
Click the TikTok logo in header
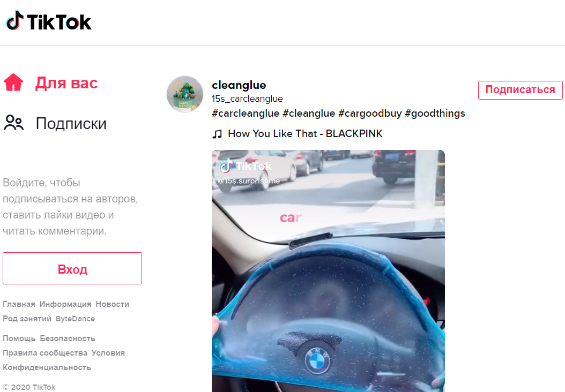[49, 21]
